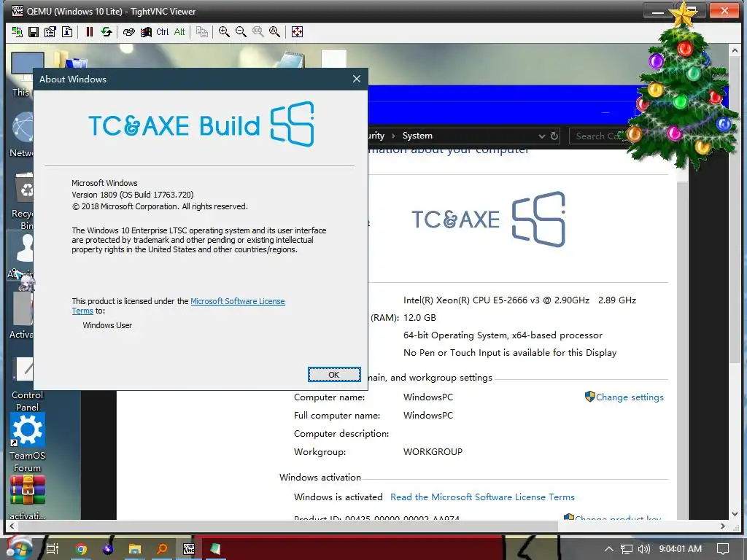
Task: Click the Full computer name value WindowsPC
Action: pos(427,415)
